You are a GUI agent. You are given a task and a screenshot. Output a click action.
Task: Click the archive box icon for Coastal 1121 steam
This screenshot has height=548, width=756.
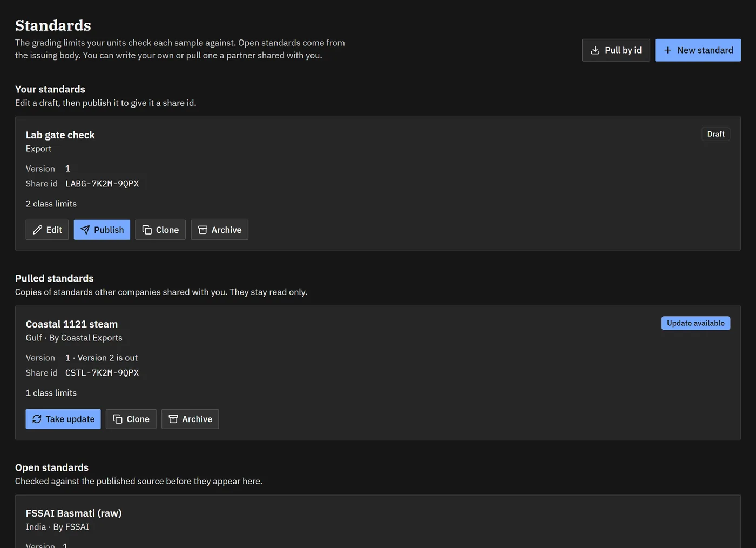click(x=173, y=419)
